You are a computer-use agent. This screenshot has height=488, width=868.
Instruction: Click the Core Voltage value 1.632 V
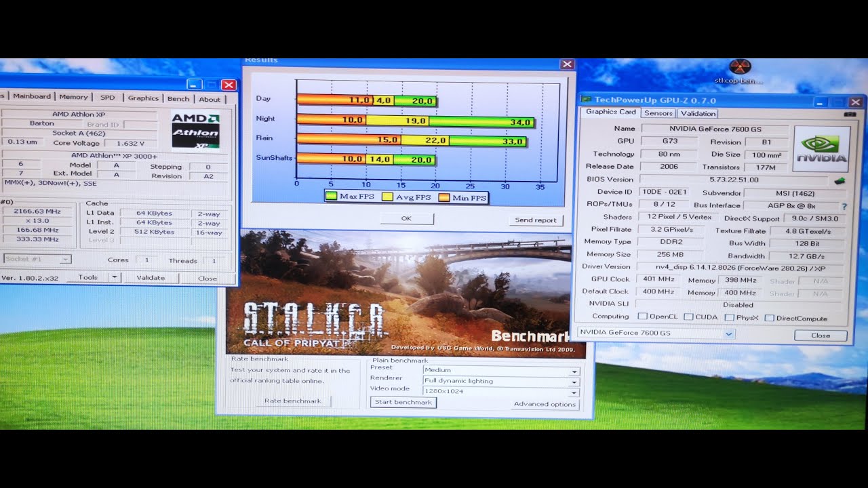point(130,143)
